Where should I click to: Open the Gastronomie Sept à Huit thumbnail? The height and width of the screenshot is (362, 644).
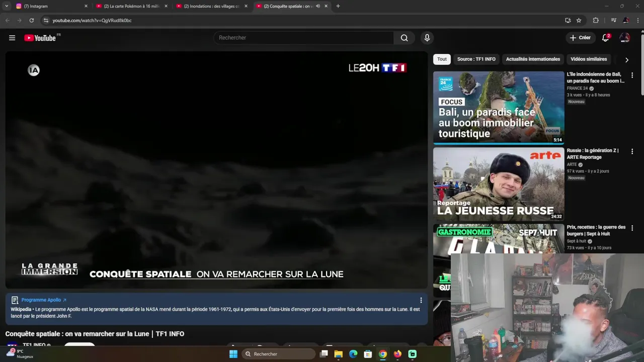(499, 238)
